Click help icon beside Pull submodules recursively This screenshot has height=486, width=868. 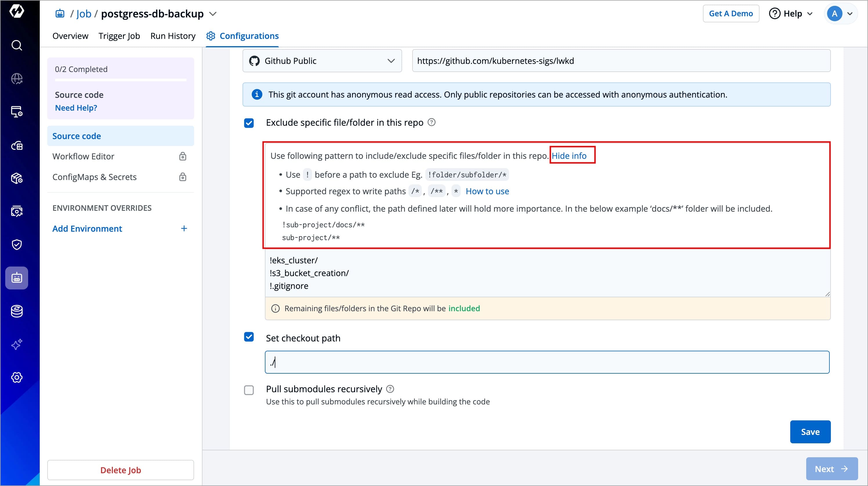[390, 389]
